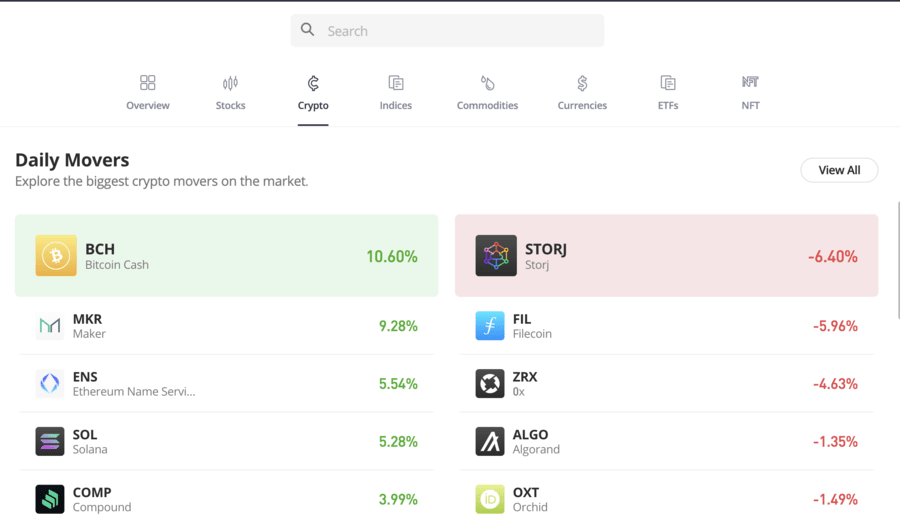This screenshot has width=900, height=531.
Task: Click the Storj logo icon
Action: (x=496, y=255)
